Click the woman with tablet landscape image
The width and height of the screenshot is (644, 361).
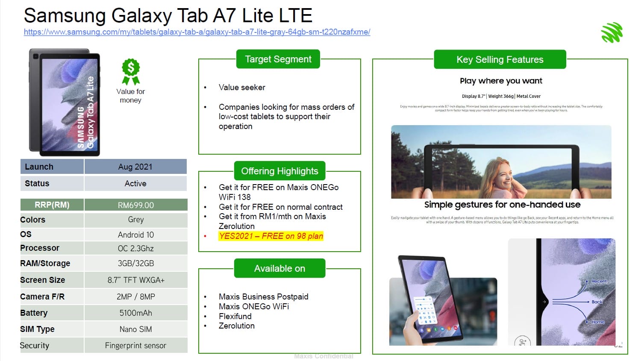click(x=501, y=162)
